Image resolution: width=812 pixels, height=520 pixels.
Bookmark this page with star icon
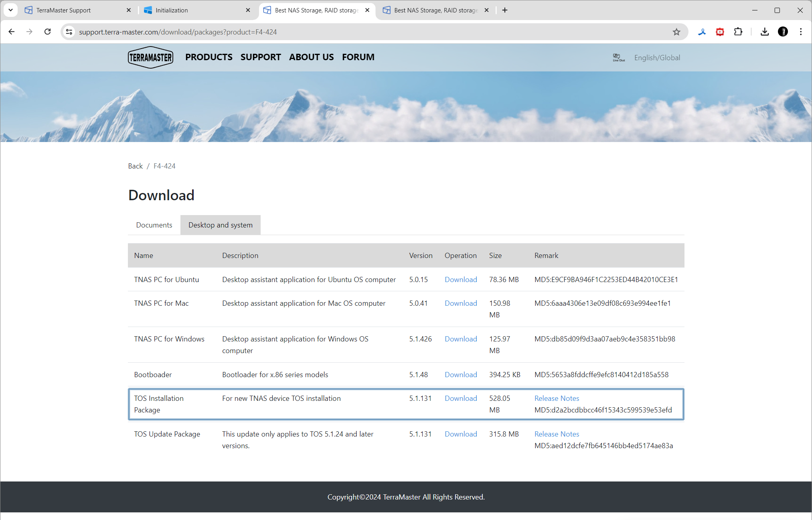pyautogui.click(x=676, y=32)
